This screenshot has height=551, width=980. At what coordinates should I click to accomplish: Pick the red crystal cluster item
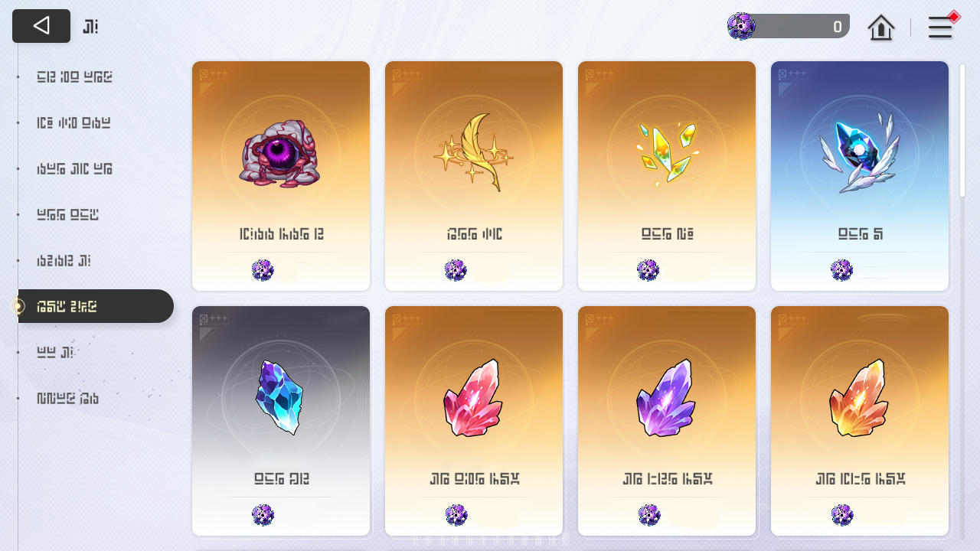474,421
